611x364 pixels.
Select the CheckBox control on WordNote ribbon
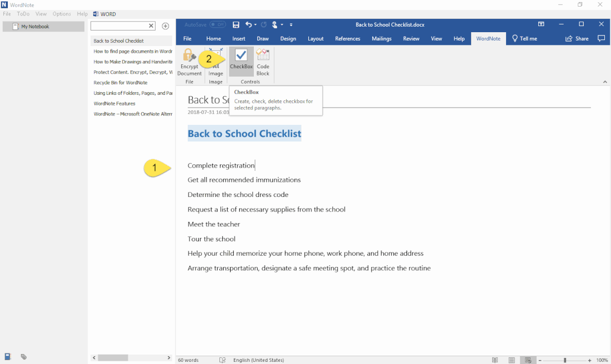point(241,61)
